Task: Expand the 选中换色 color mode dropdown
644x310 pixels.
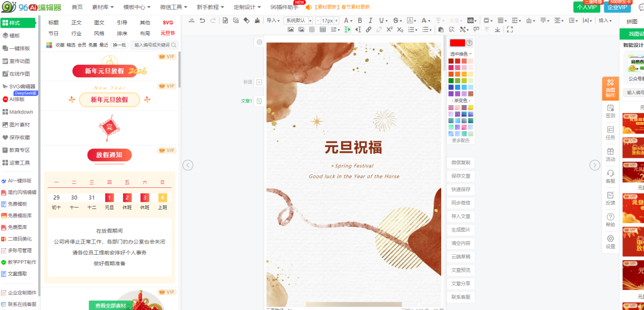Action: coord(461,54)
